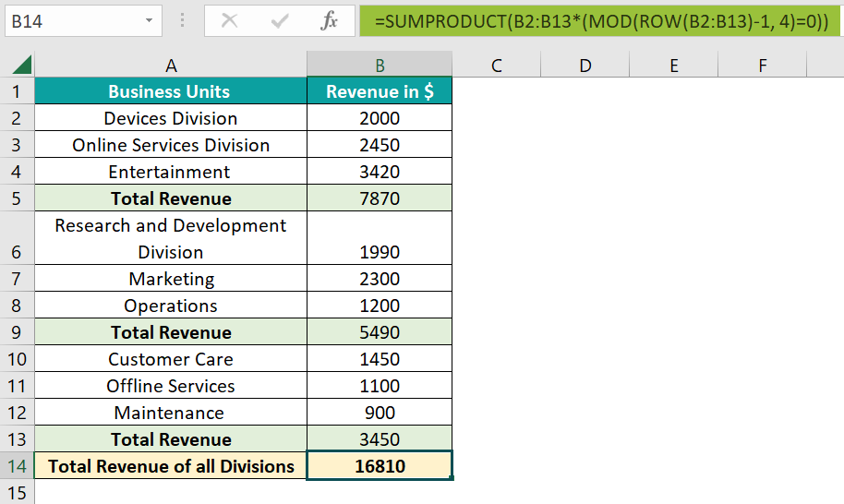The width and height of the screenshot is (844, 504).
Task: Click the Select All corner triangle
Action: pyautogui.click(x=22, y=65)
